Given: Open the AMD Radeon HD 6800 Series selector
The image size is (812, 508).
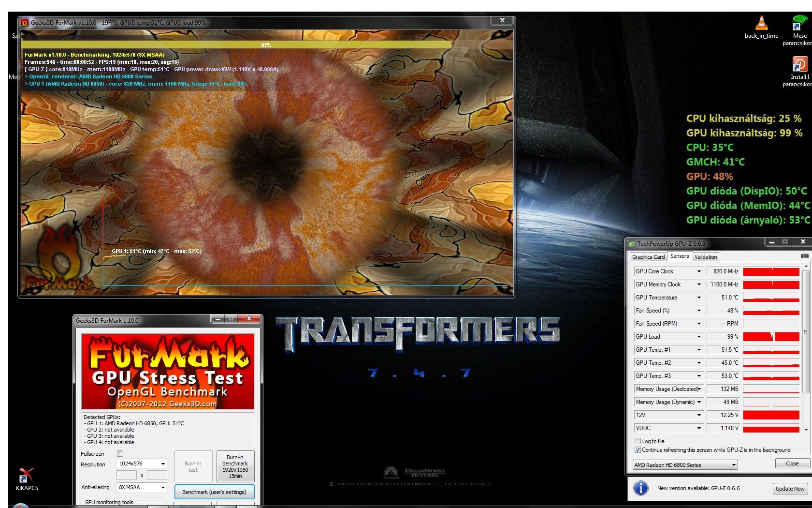Looking at the screenshot, I should 685,465.
